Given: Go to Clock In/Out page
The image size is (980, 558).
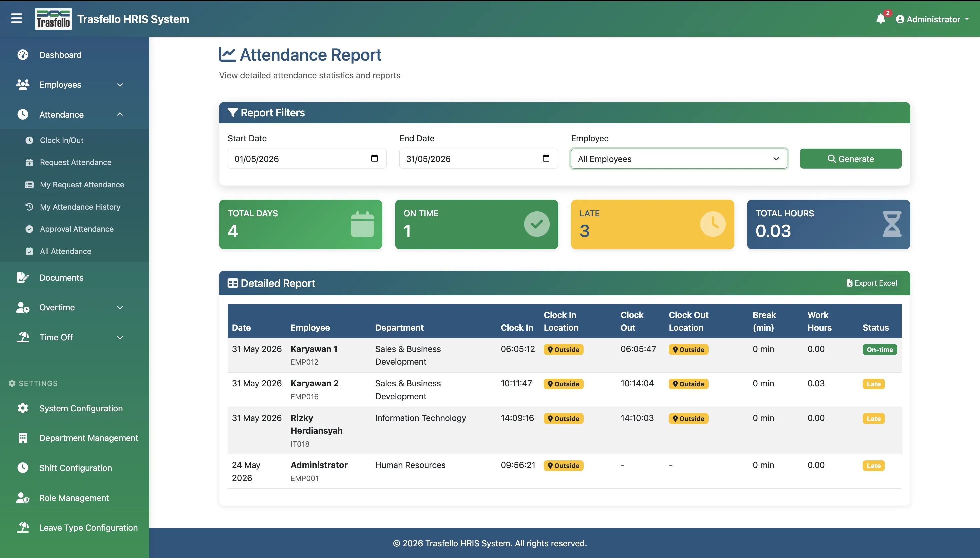Looking at the screenshot, I should tap(61, 140).
